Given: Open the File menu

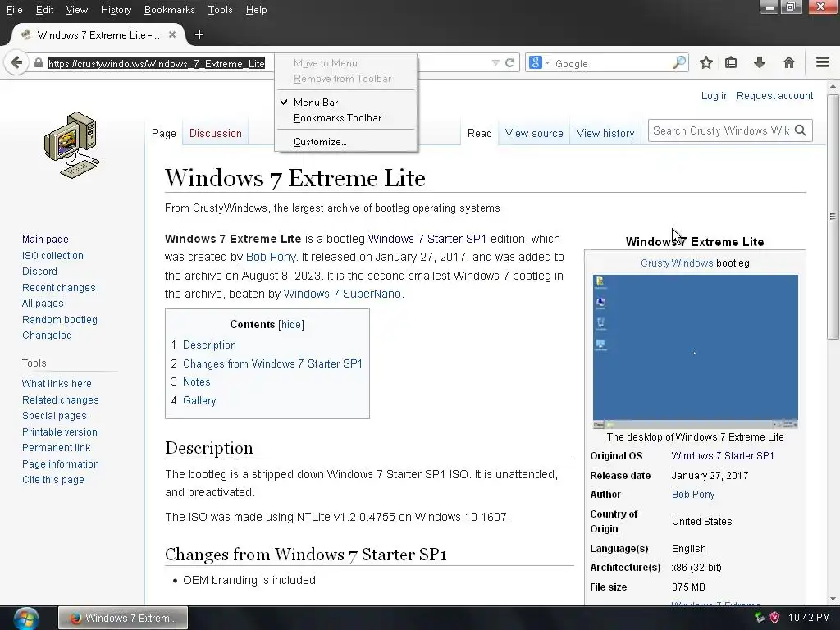Looking at the screenshot, I should coord(15,10).
